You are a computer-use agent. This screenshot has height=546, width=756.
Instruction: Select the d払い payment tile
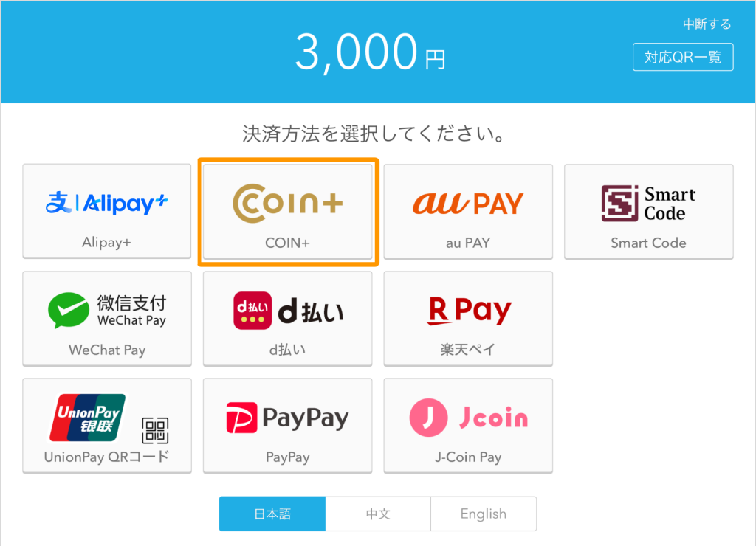[288, 319]
